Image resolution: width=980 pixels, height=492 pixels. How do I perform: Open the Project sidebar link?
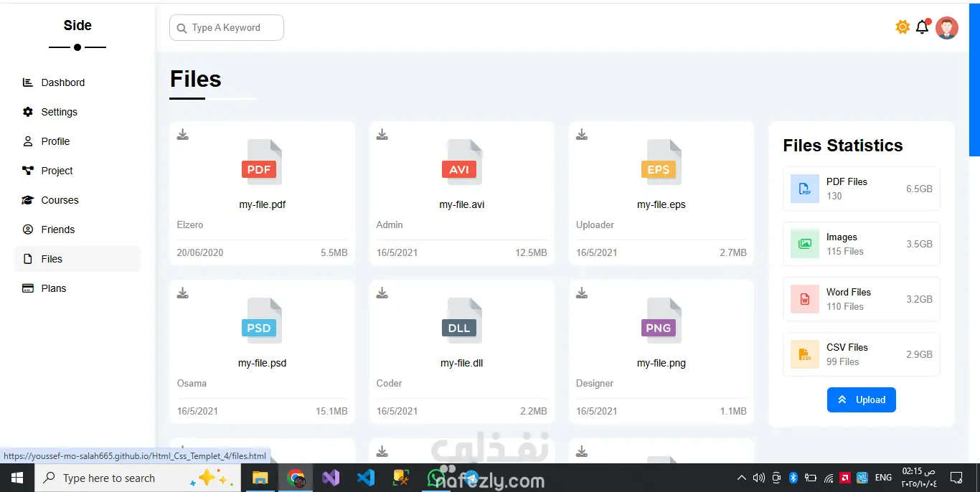[x=77, y=171]
